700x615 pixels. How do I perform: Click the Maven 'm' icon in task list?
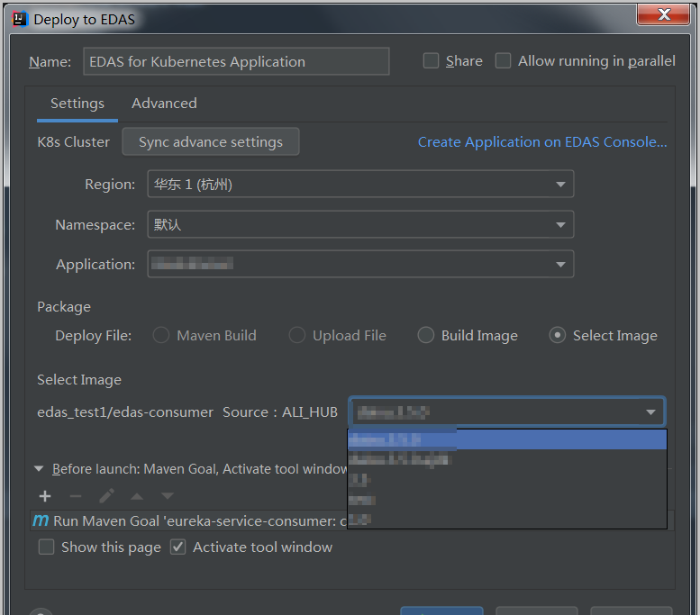(41, 520)
